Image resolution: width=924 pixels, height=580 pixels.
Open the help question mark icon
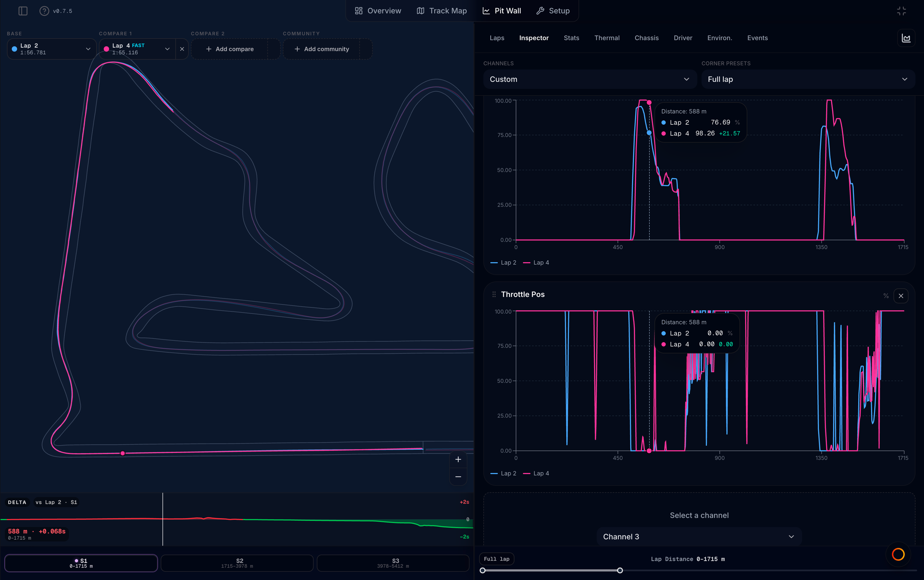pos(44,11)
